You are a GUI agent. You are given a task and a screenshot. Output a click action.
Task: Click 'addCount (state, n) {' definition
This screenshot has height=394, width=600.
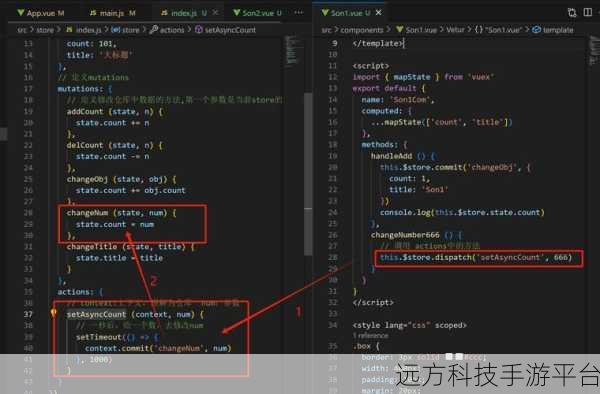click(x=115, y=111)
